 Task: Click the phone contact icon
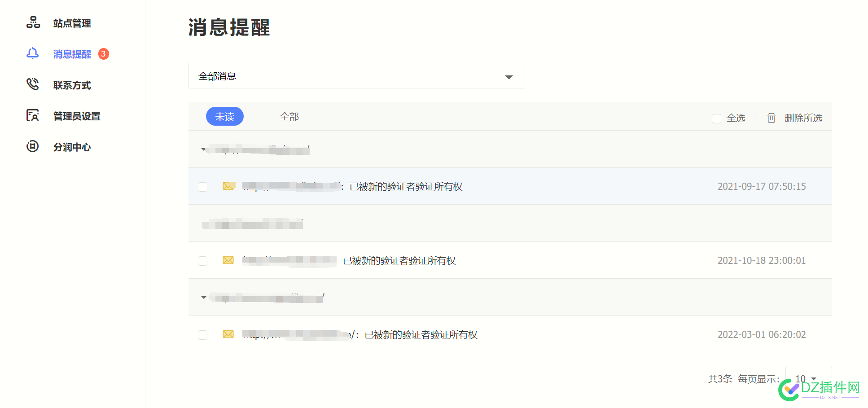coord(33,84)
